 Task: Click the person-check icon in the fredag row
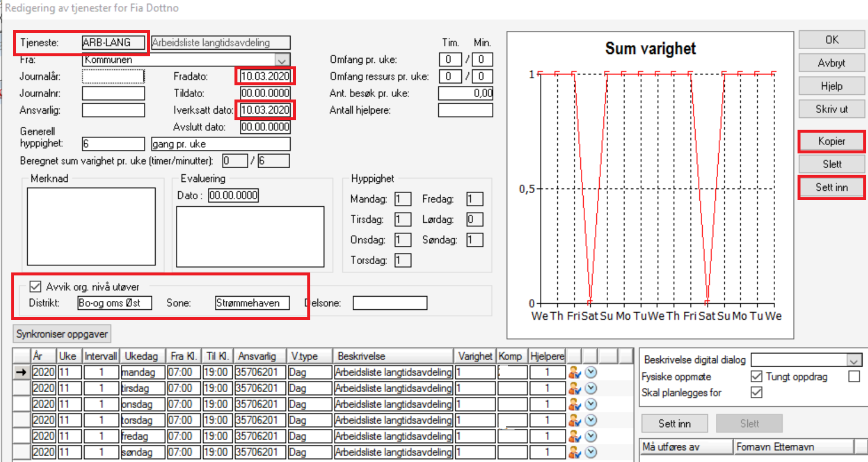tap(574, 436)
